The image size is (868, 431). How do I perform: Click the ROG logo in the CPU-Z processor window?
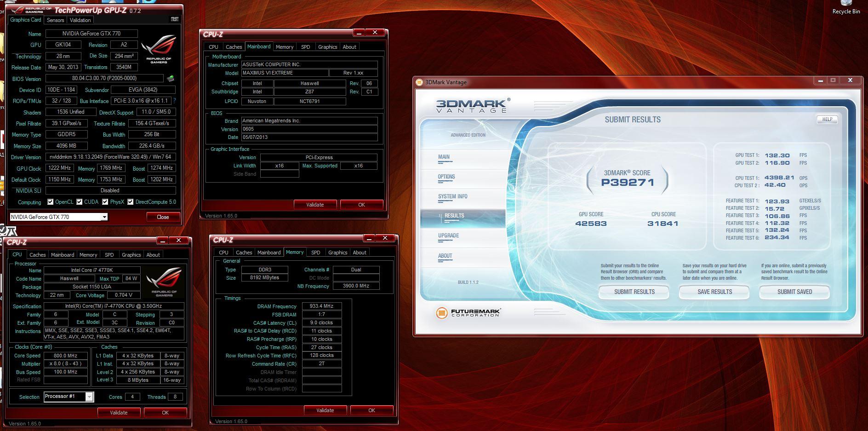[x=164, y=282]
